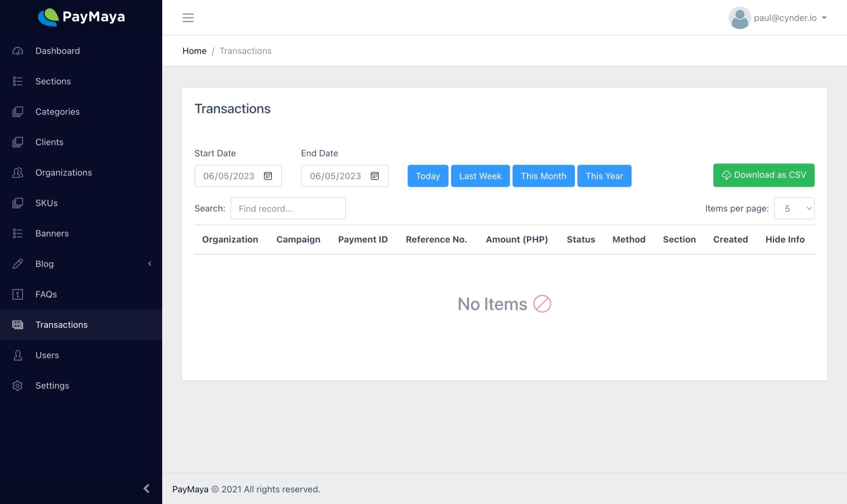This screenshot has height=504, width=847.
Task: Go to Sections page
Action: pyautogui.click(x=81, y=81)
